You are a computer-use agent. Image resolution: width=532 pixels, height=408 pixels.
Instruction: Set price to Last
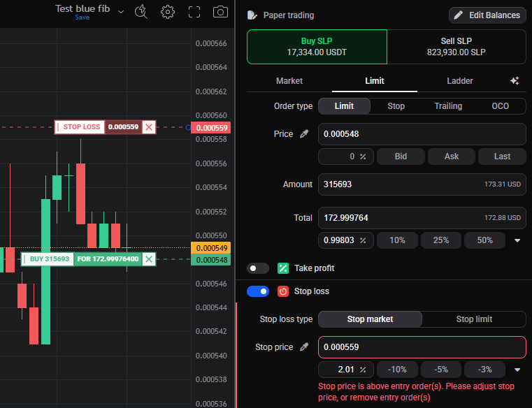coord(502,156)
